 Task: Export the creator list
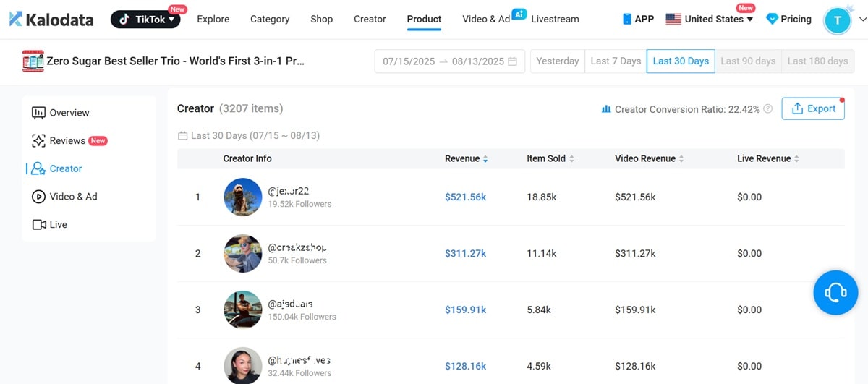pyautogui.click(x=813, y=108)
